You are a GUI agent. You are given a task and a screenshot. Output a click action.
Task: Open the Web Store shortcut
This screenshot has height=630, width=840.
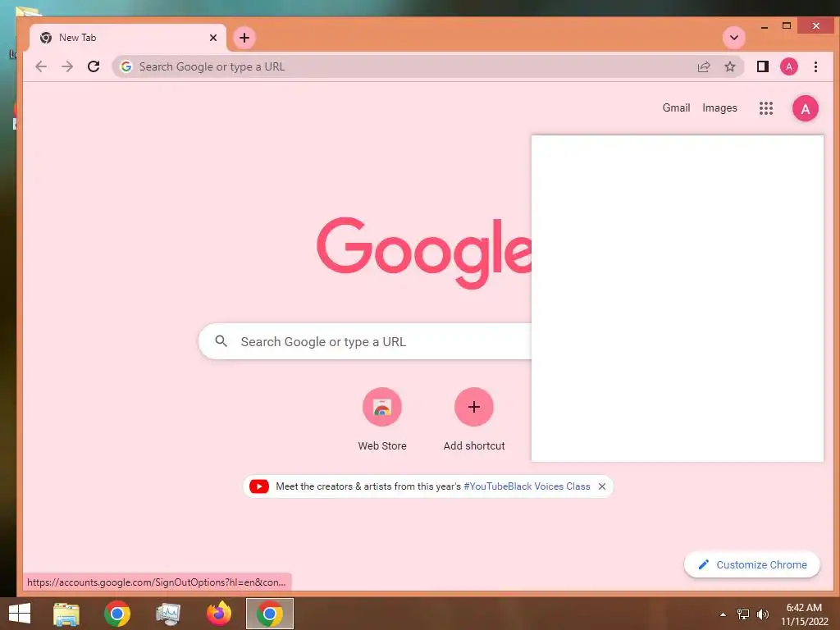point(382,419)
